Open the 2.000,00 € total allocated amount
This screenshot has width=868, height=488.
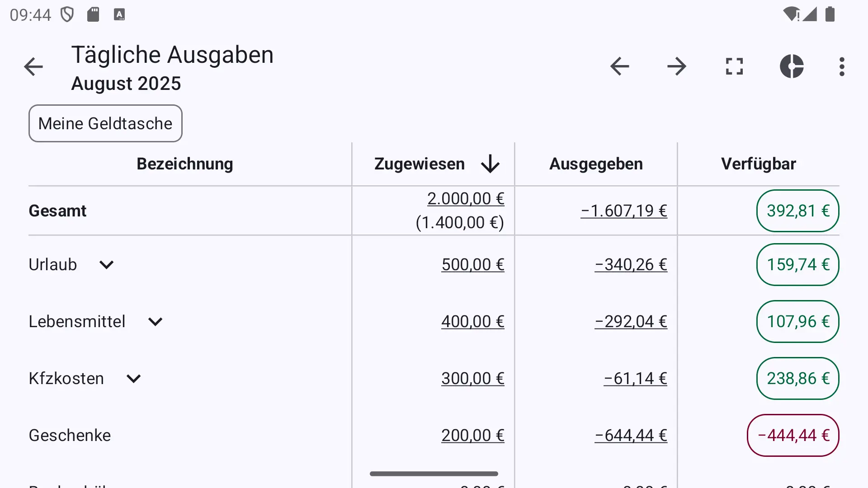(x=466, y=199)
